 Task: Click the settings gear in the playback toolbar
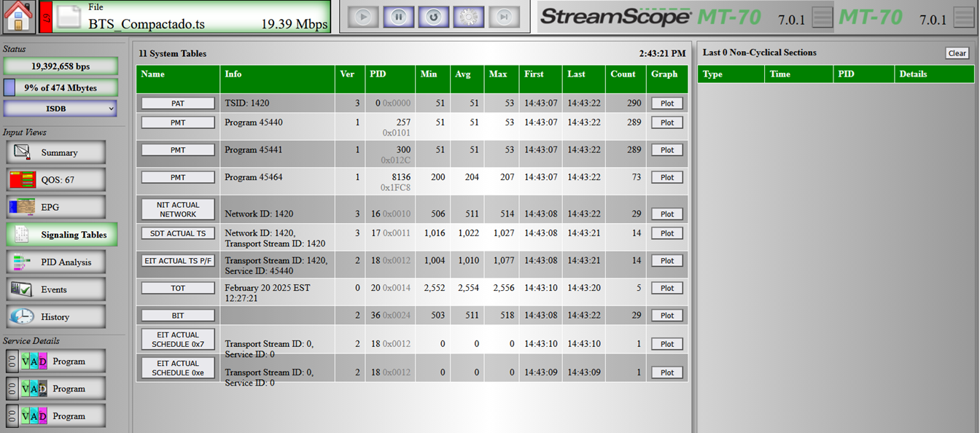point(469,16)
